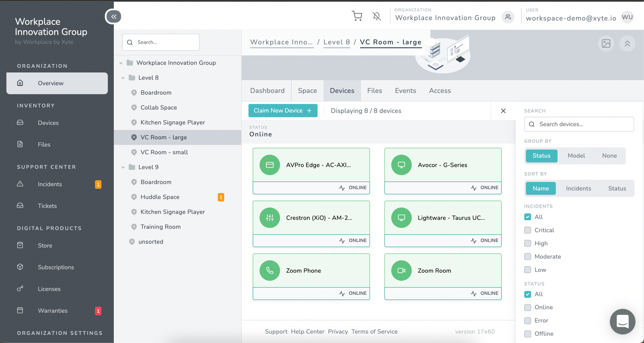
Task: Select VC Room - small in tree
Action: (x=164, y=152)
